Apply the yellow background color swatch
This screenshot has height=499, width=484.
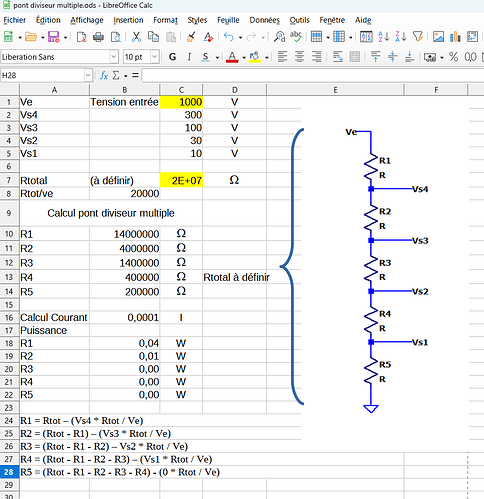[255, 57]
